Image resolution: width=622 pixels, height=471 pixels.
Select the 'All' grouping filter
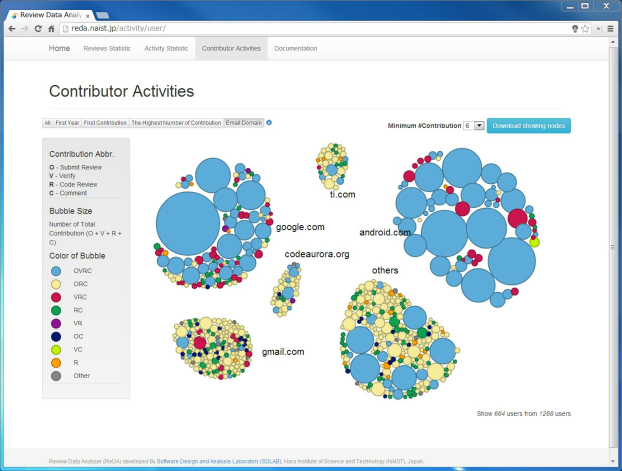pos(47,123)
